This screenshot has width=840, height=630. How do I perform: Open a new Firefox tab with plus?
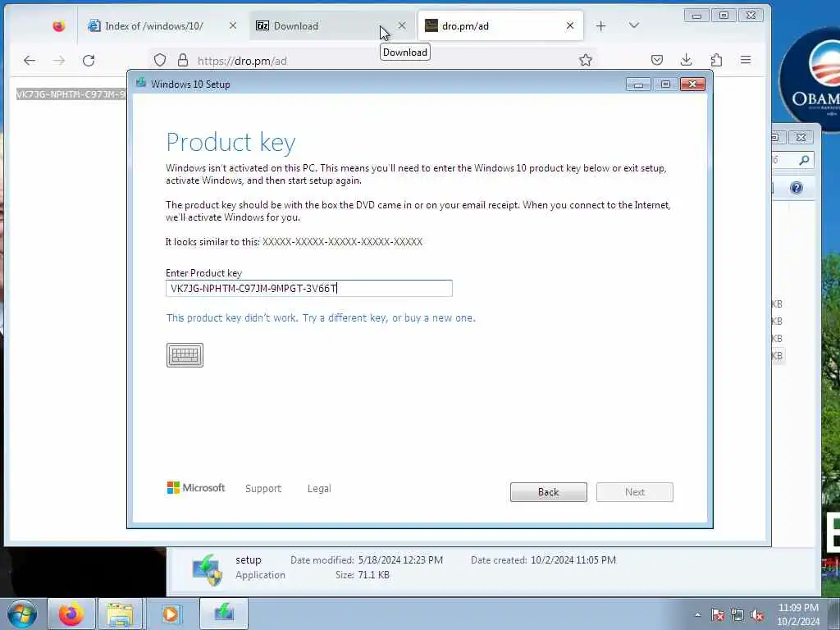coord(600,25)
